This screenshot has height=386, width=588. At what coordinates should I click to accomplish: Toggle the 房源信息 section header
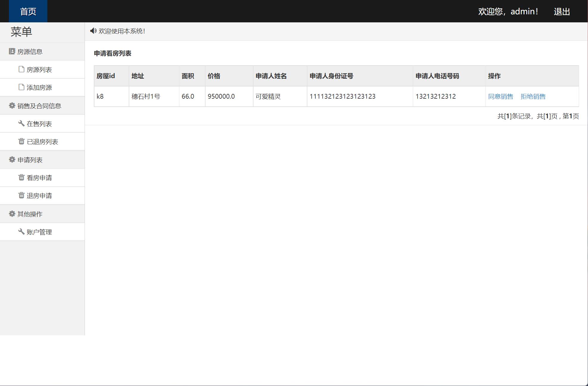click(x=30, y=52)
